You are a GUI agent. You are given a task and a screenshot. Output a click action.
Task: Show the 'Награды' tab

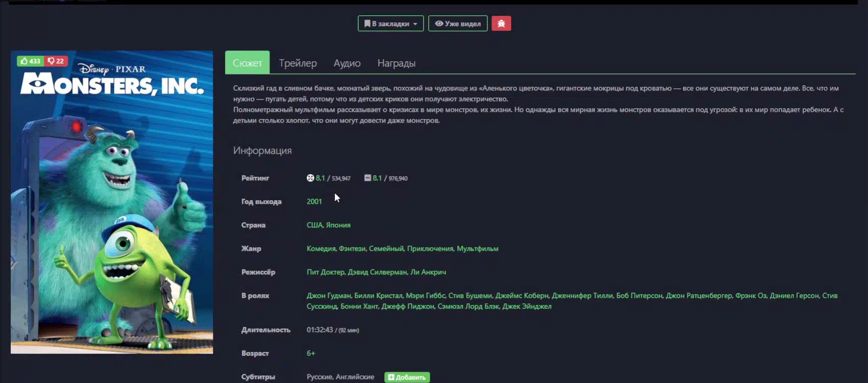[396, 63]
